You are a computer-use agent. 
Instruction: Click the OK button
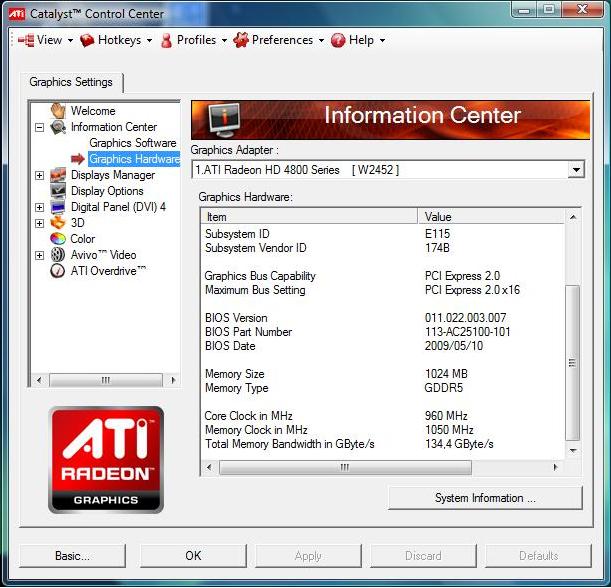[x=193, y=556]
